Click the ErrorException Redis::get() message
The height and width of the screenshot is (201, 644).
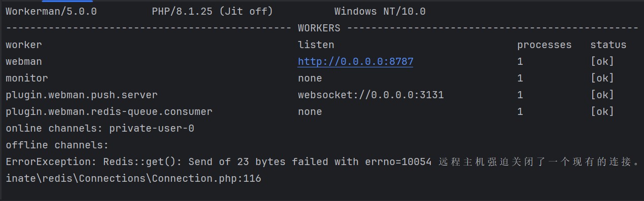[322, 162]
